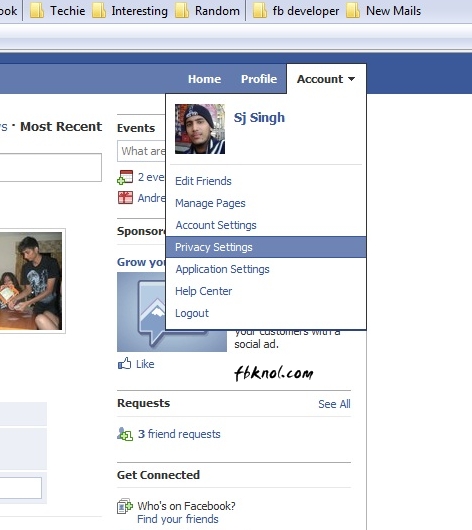The height and width of the screenshot is (530, 472).
Task: Open the Random bookmarks folder
Action: coord(207,11)
